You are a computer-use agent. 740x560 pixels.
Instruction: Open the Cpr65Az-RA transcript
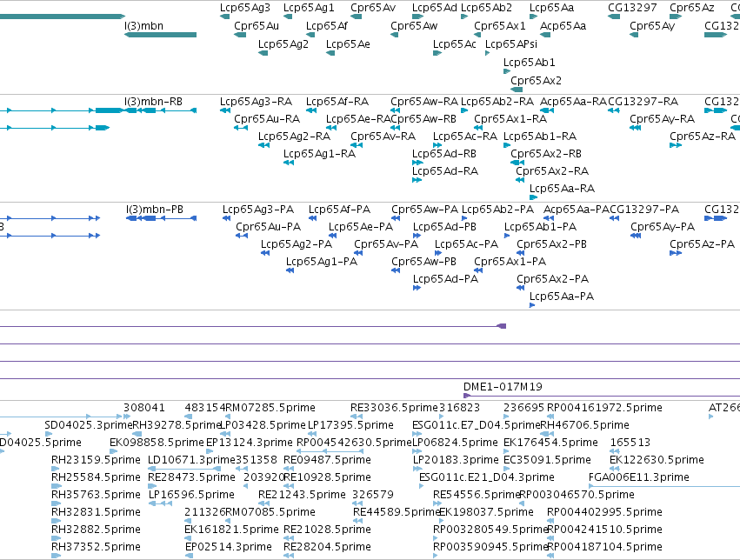click(703, 137)
